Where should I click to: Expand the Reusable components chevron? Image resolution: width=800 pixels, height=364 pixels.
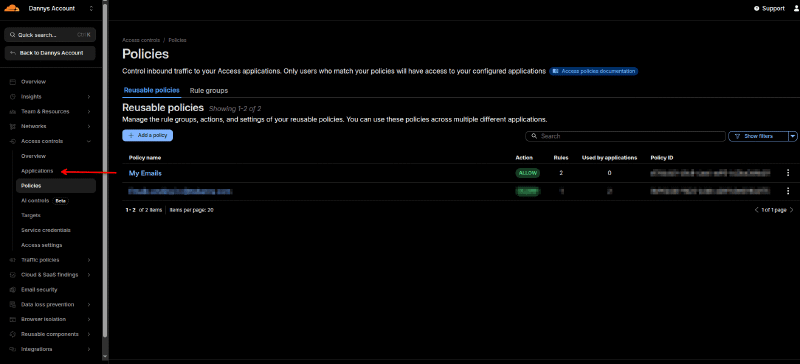point(89,334)
